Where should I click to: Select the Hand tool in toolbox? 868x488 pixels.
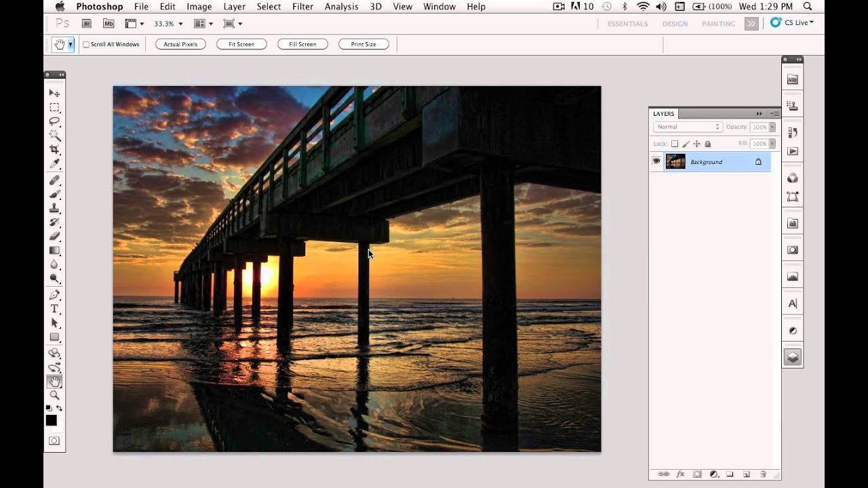[54, 382]
